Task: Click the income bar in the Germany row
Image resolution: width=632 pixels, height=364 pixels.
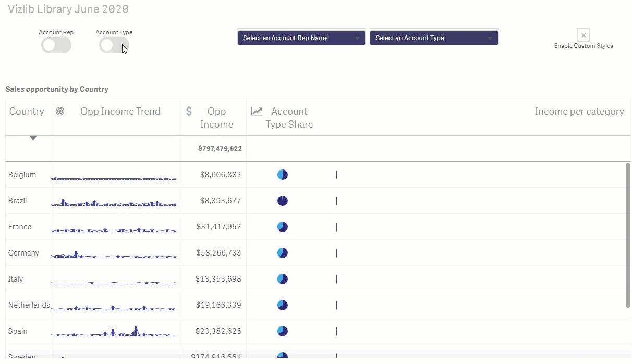Action: pyautogui.click(x=336, y=253)
